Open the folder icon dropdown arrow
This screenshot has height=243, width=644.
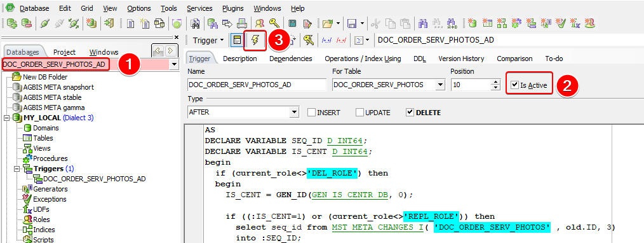(x=338, y=24)
